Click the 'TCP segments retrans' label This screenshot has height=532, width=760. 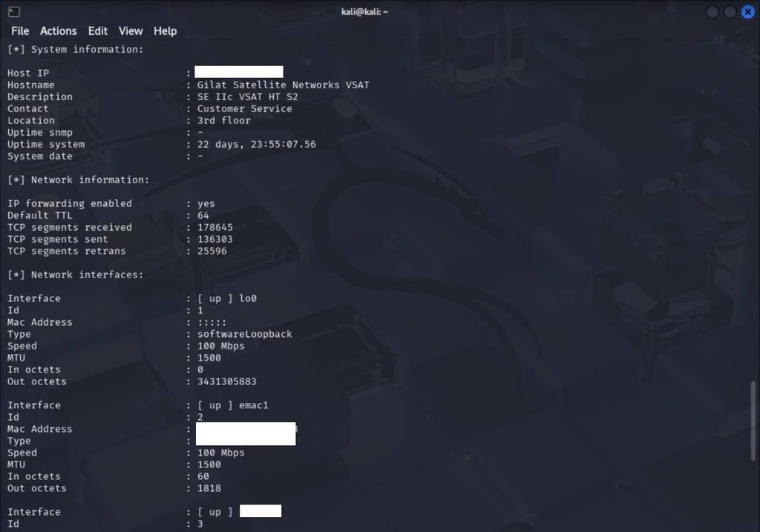(66, 251)
